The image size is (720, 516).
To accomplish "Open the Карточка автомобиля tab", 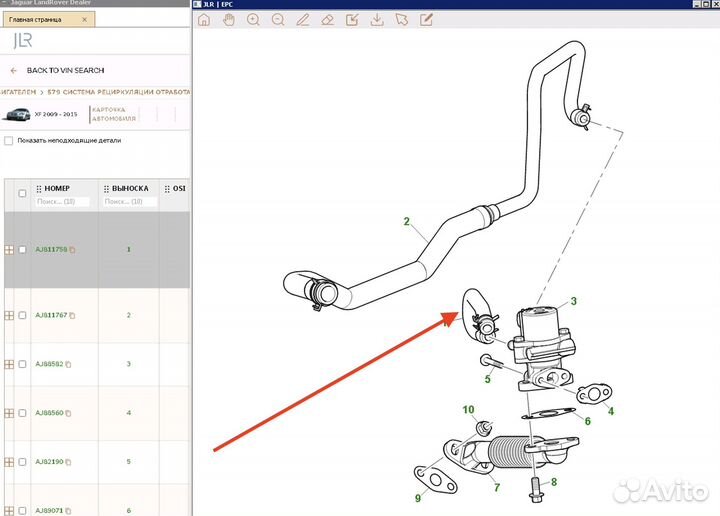I will click(114, 114).
